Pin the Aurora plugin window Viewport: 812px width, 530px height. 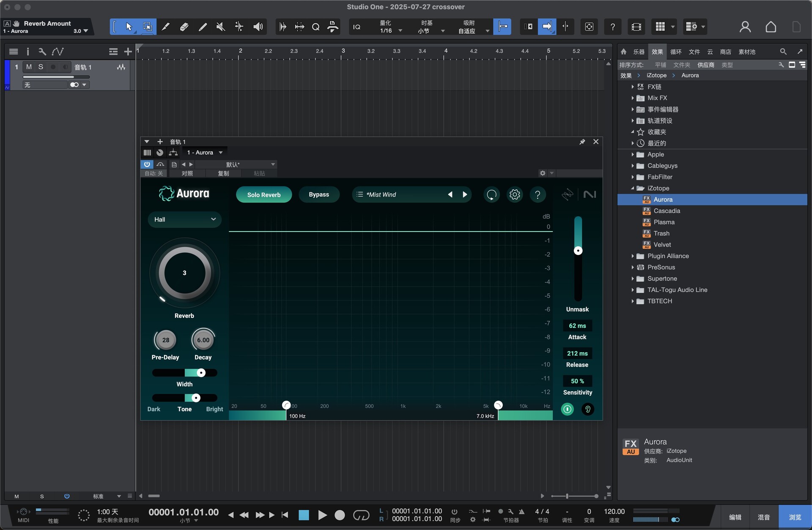(582, 142)
